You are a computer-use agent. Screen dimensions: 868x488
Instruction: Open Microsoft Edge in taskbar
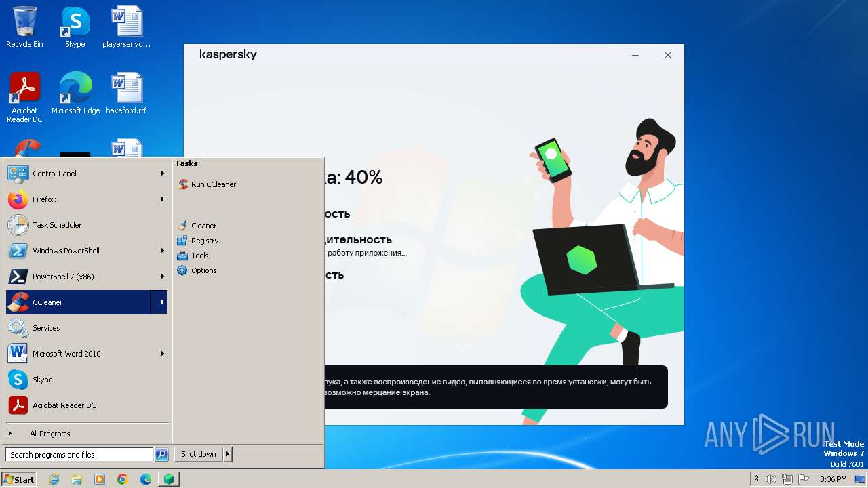[146, 479]
